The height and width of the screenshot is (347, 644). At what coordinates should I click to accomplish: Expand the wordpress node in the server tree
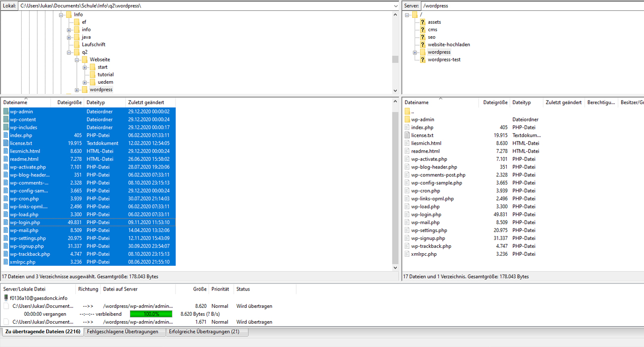[x=415, y=52]
